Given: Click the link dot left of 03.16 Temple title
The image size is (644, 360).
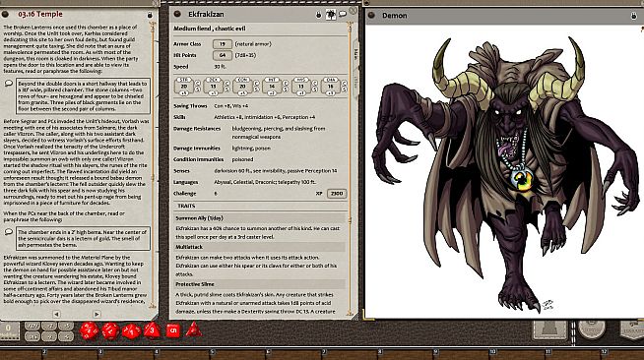Looking at the screenshot, I should 5,14.
